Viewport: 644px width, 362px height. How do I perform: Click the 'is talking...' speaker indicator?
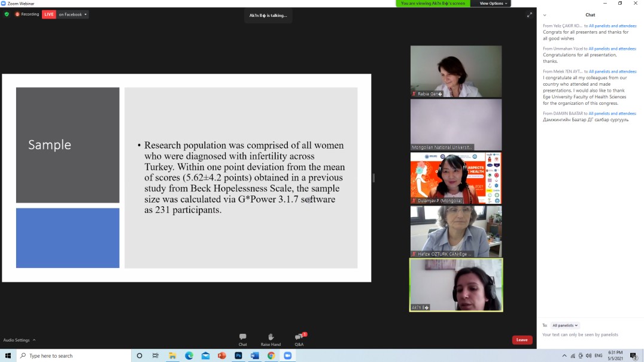pos(268,16)
